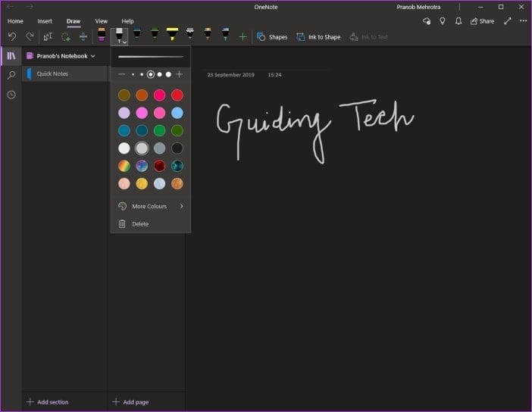Toggle the notebooks navigation pane icon

[x=11, y=55]
